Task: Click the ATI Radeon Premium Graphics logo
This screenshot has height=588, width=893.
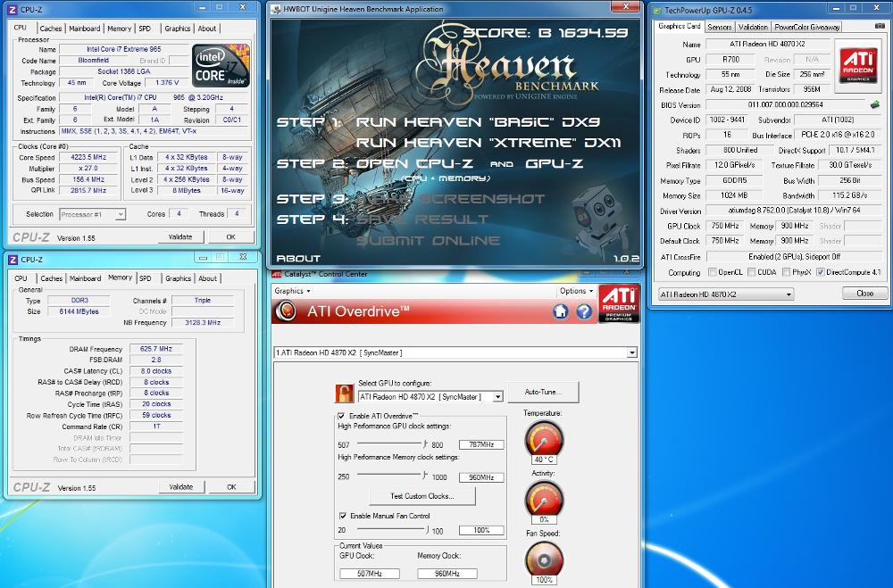Action: point(619,304)
